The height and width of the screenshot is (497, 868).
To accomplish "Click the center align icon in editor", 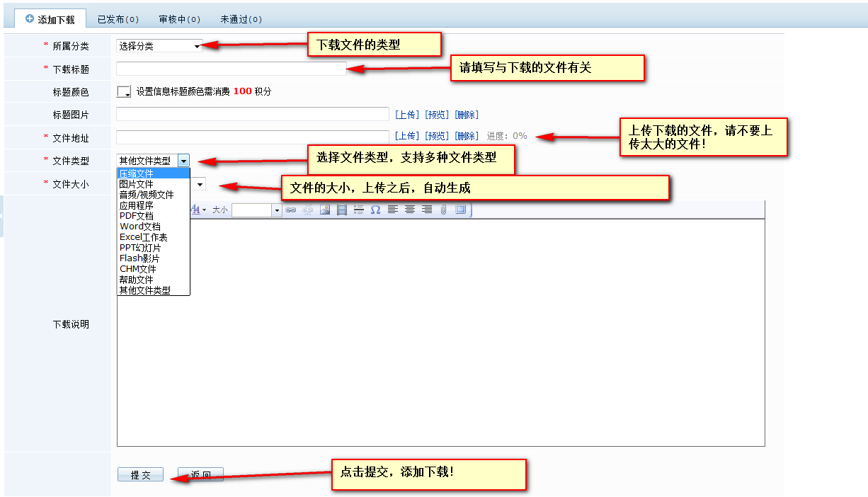I will click(x=410, y=210).
